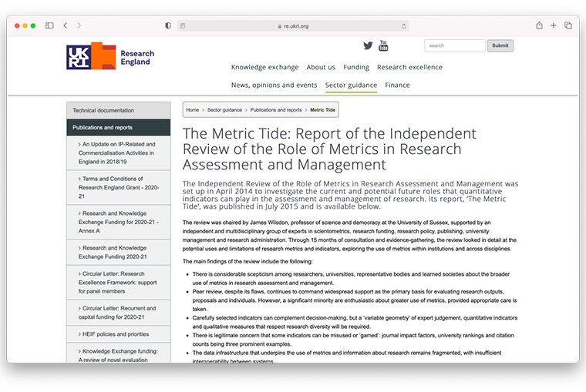Click the privacy shield icon in toolbar
Screen dimensions: 586x392
pyautogui.click(x=168, y=25)
